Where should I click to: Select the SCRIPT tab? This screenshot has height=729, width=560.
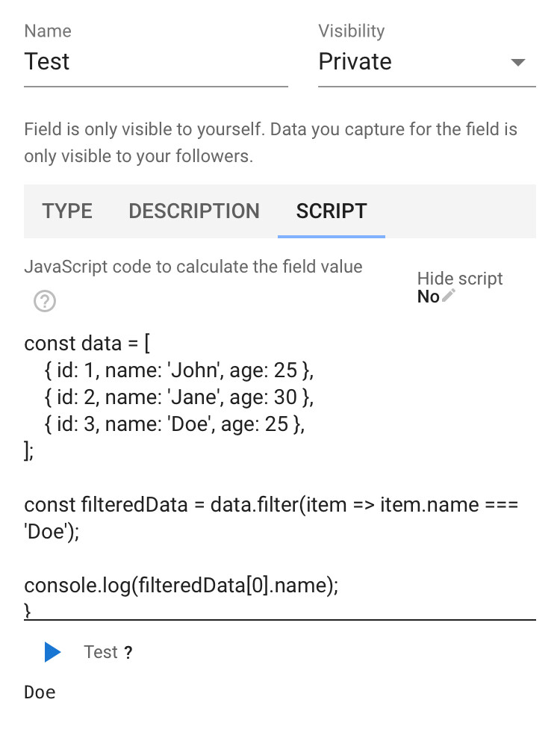tap(332, 211)
